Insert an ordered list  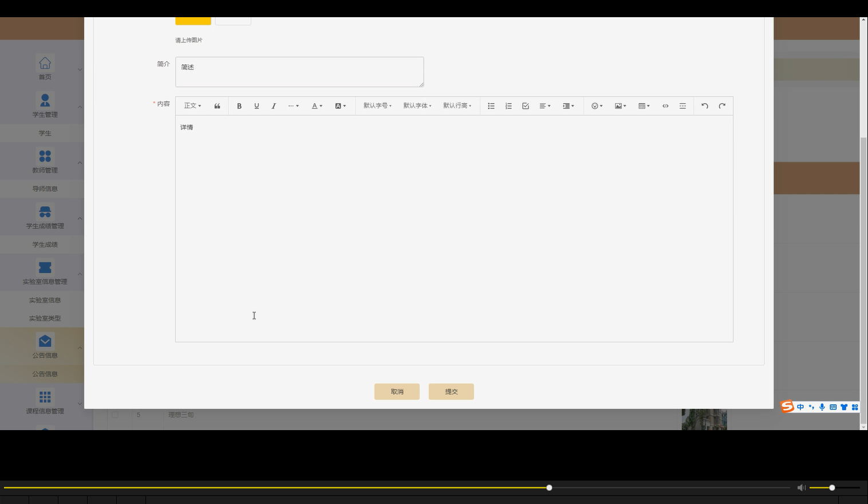pyautogui.click(x=508, y=105)
